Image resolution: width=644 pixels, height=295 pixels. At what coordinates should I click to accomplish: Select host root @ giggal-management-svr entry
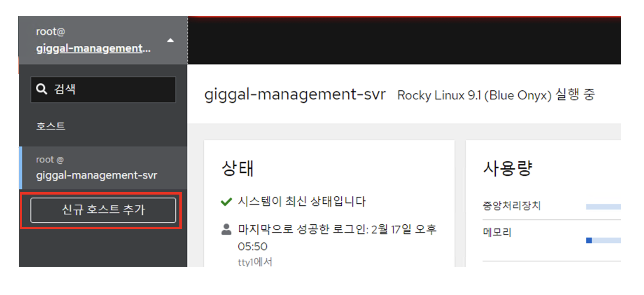pos(103,168)
